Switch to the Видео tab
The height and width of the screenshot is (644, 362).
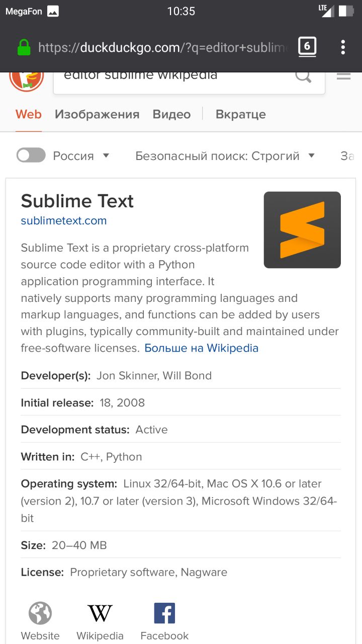[171, 115]
